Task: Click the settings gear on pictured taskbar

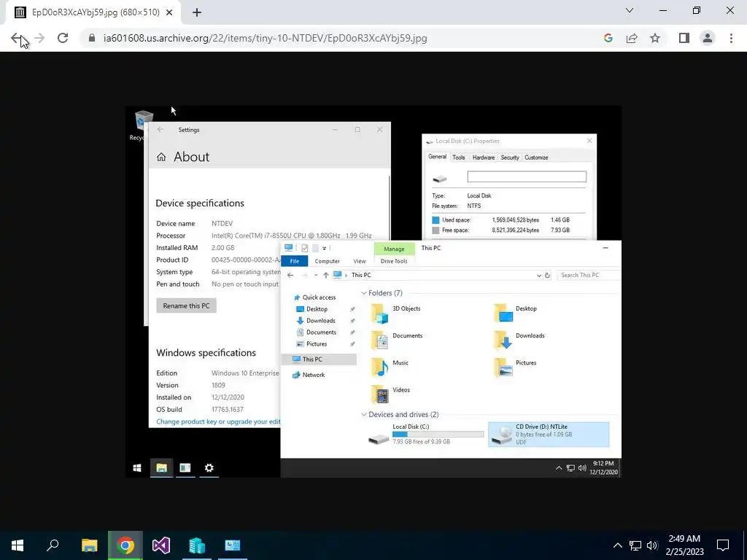Action: 209,468
